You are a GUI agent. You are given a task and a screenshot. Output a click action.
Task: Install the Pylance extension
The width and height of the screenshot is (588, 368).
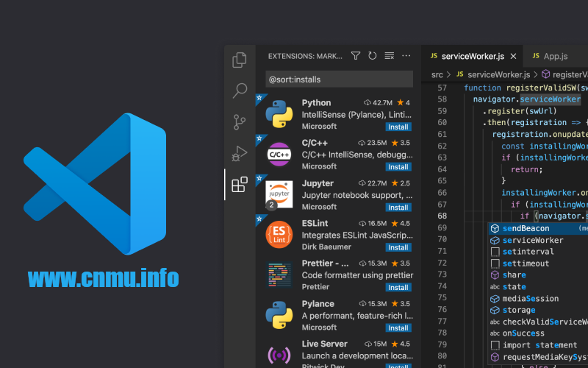pos(398,328)
